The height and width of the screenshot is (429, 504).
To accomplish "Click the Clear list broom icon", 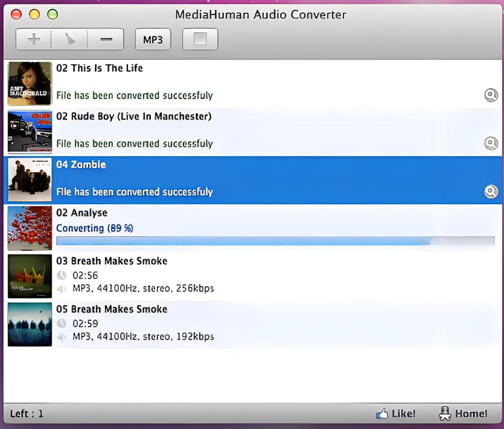I will (x=70, y=40).
